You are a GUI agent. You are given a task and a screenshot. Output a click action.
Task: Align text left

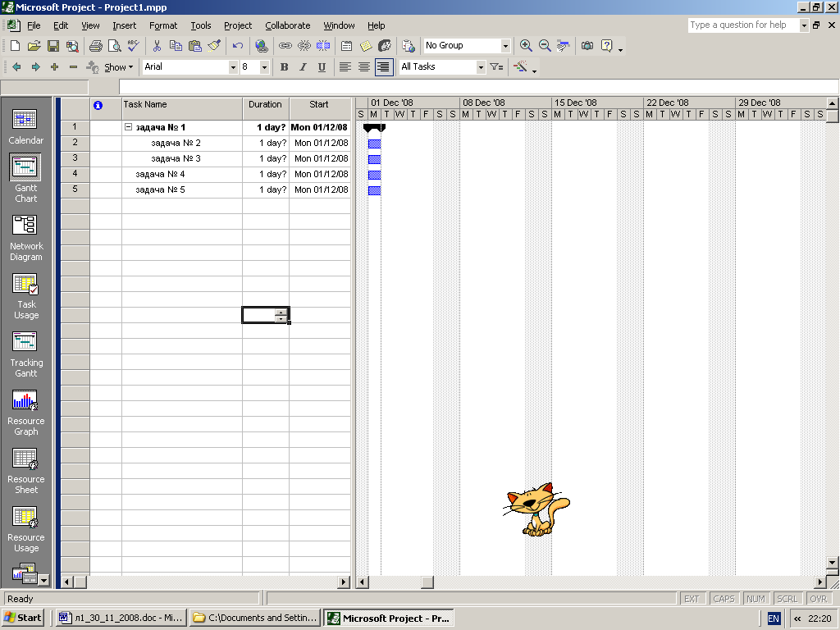pos(345,67)
